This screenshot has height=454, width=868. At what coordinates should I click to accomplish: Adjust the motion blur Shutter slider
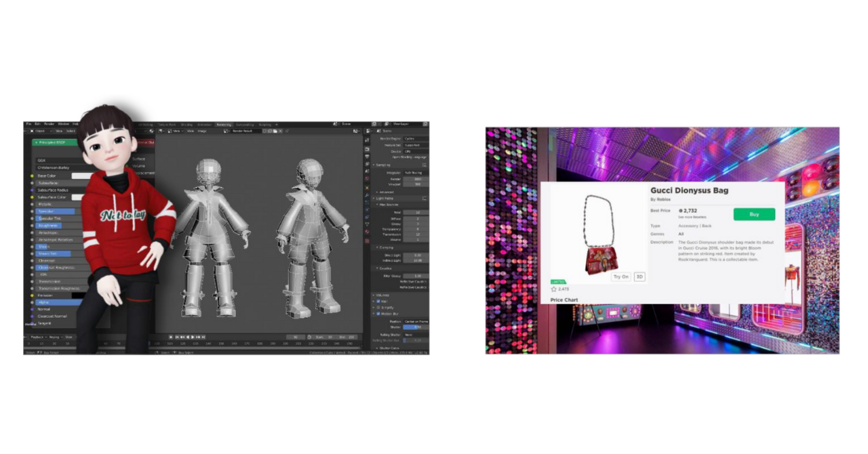[416, 327]
